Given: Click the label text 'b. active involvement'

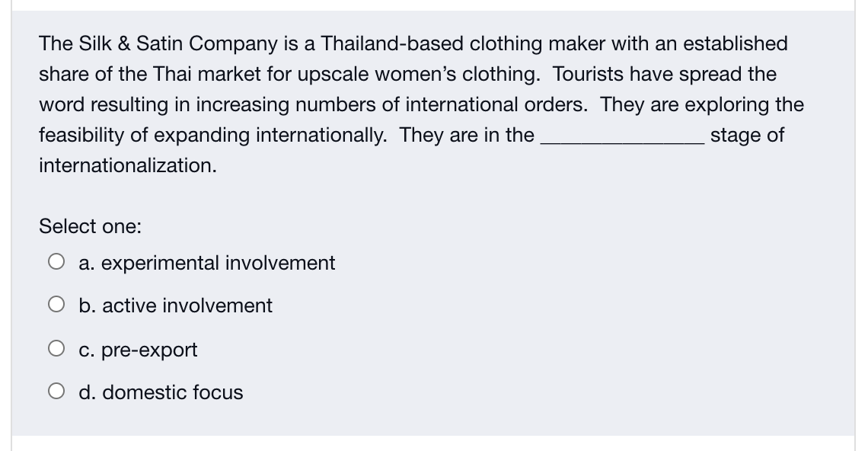Looking at the screenshot, I should click(175, 305).
